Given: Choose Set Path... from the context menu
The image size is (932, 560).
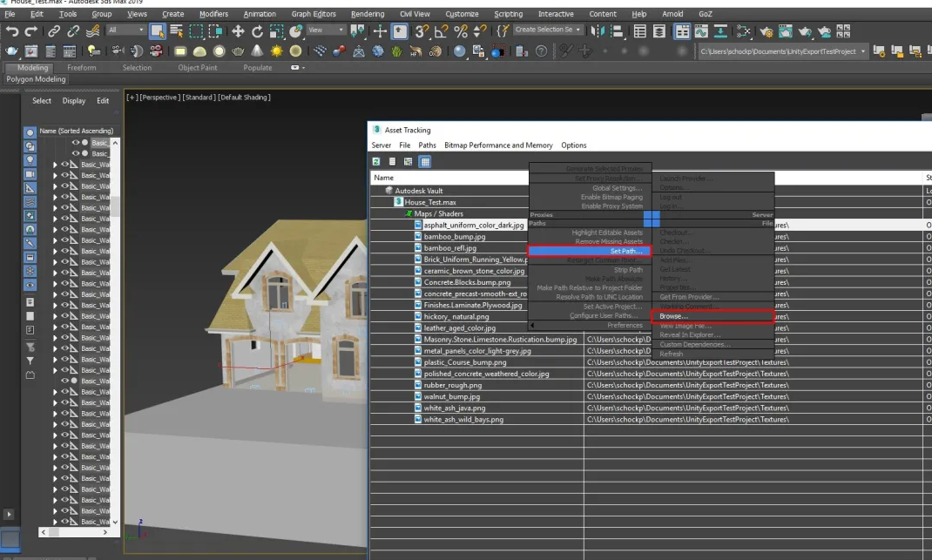Looking at the screenshot, I should (589, 251).
